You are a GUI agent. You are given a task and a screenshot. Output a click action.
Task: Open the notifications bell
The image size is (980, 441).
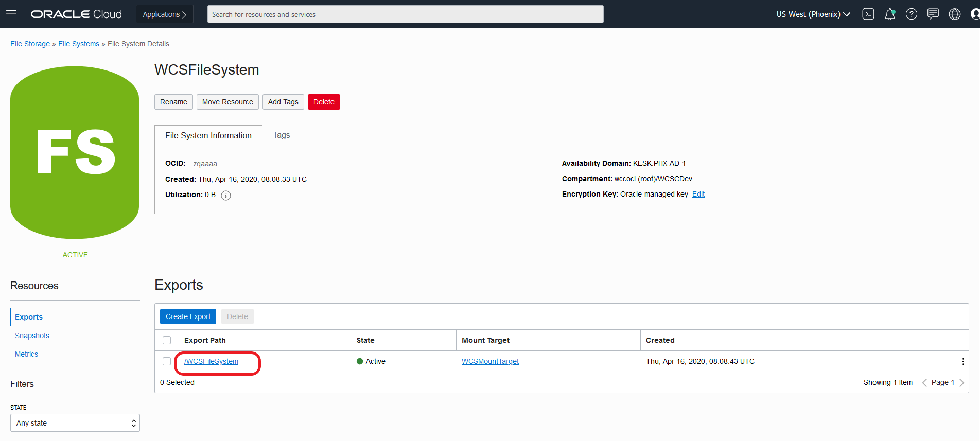890,14
